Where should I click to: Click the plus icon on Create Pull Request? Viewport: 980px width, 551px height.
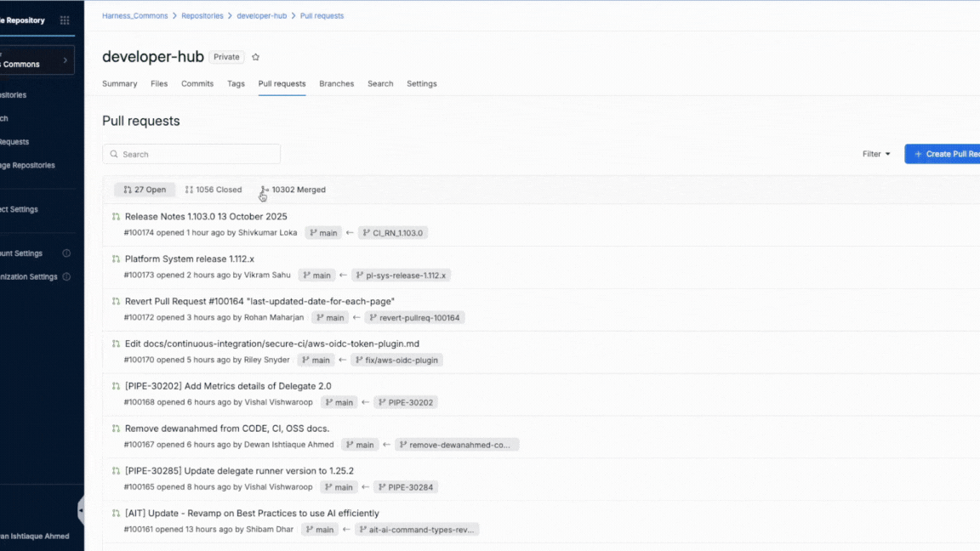(x=918, y=154)
